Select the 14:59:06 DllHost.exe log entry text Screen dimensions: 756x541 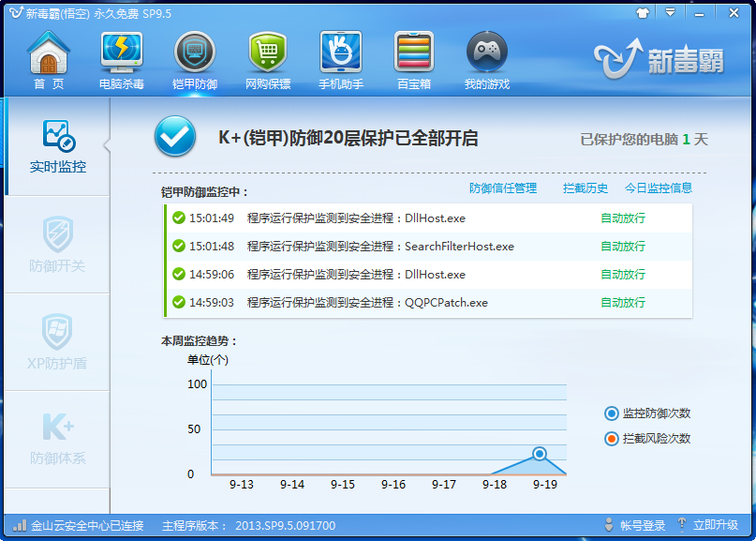356,274
